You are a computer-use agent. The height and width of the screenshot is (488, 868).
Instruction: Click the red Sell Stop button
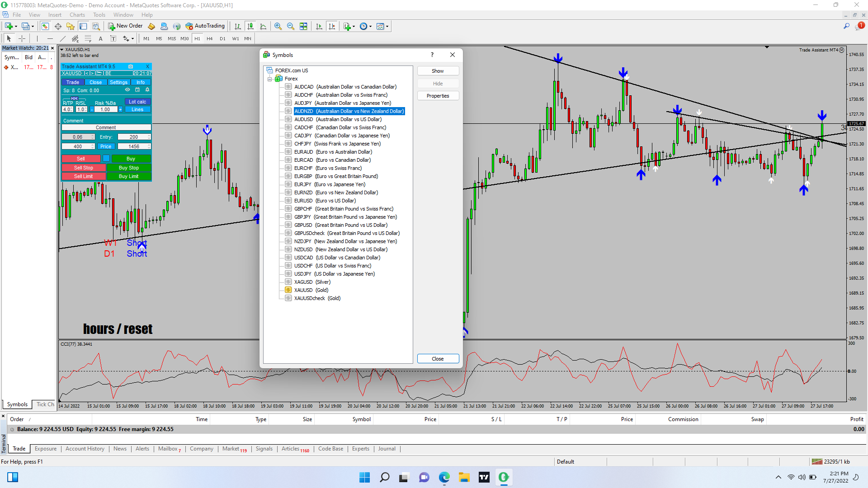[83, 168]
